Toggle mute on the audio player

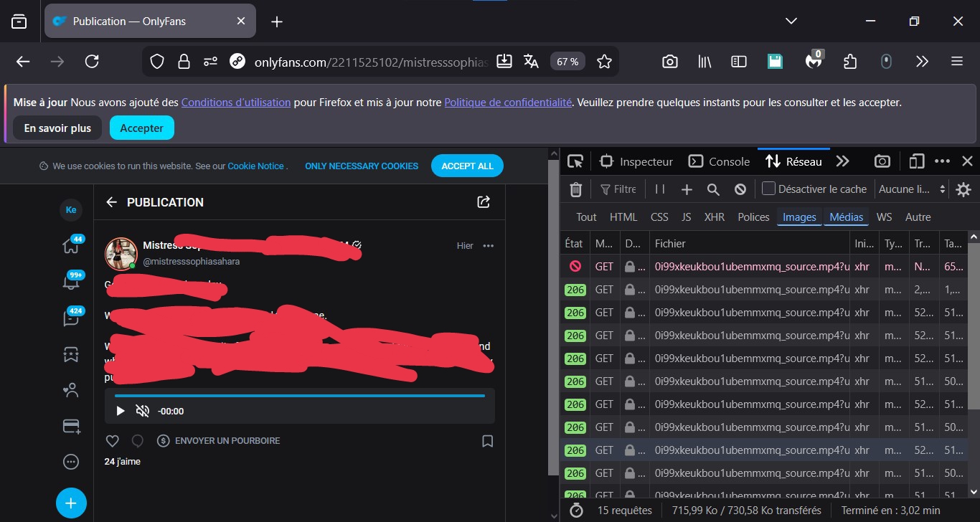point(143,411)
